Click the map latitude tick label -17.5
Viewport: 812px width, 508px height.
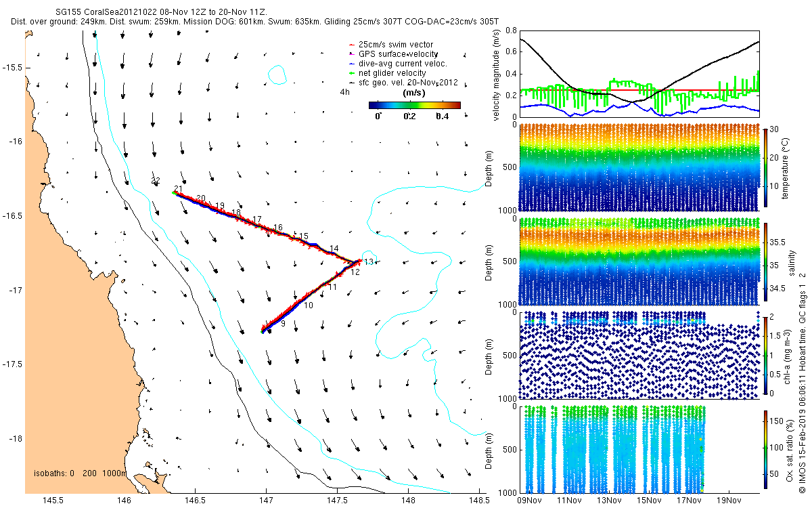[12, 364]
